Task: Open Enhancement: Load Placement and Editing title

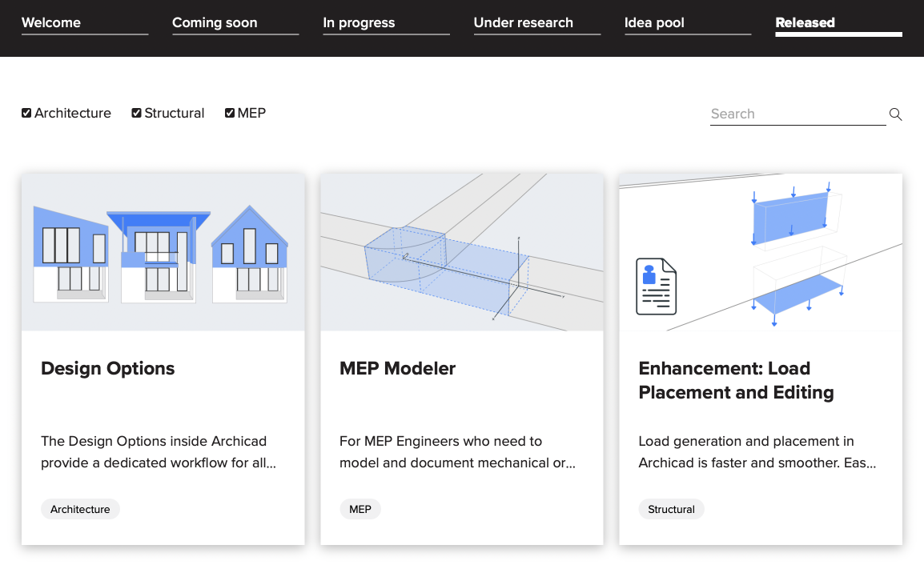Action: point(736,380)
